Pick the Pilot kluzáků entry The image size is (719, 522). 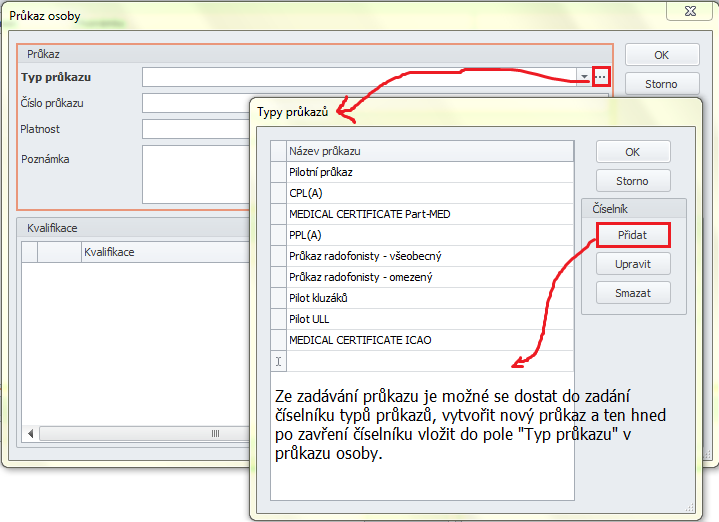428,298
